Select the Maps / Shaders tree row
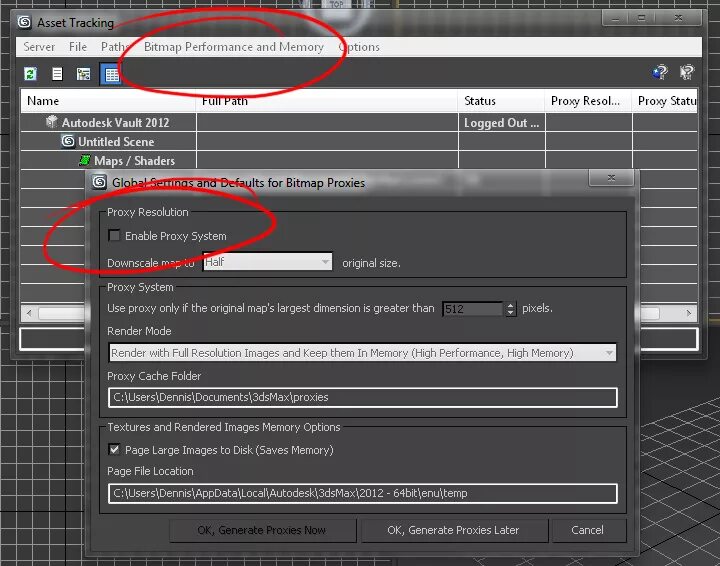This screenshot has height=566, width=720. click(x=359, y=161)
